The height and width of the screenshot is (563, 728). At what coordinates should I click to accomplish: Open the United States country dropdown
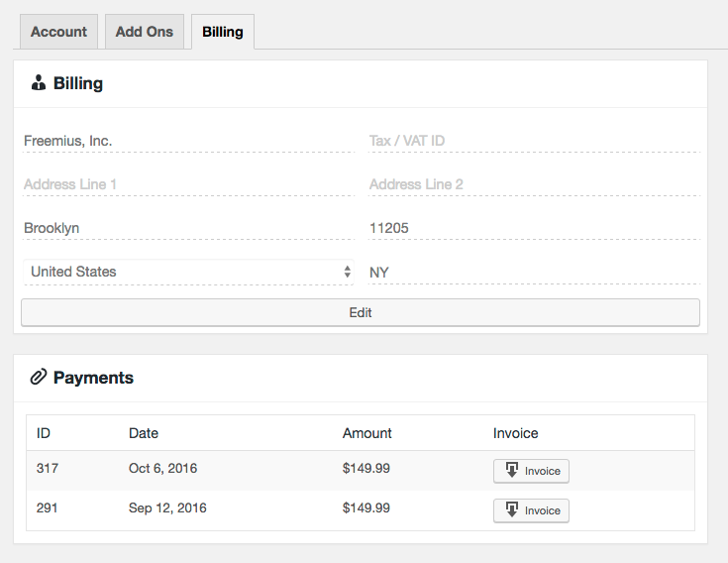[x=187, y=272]
